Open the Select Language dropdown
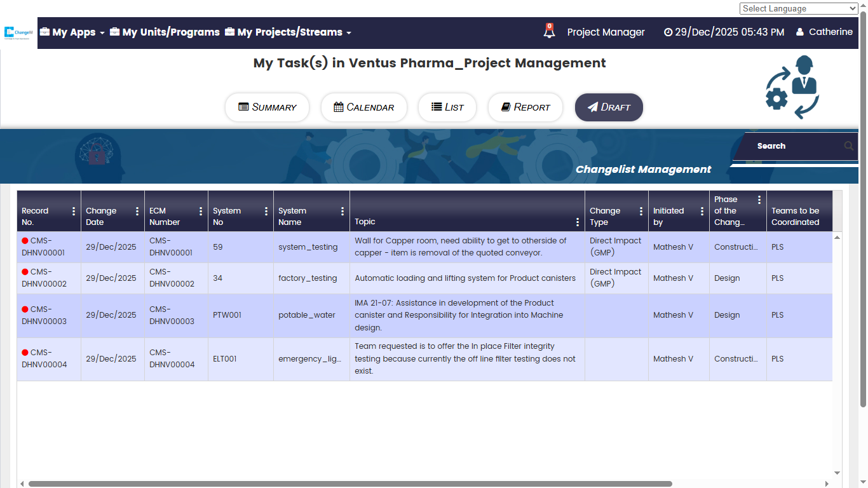This screenshot has height=488, width=868. [x=799, y=8]
